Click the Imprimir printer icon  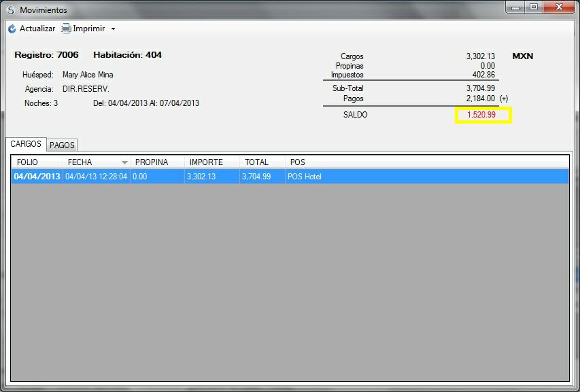pos(66,29)
